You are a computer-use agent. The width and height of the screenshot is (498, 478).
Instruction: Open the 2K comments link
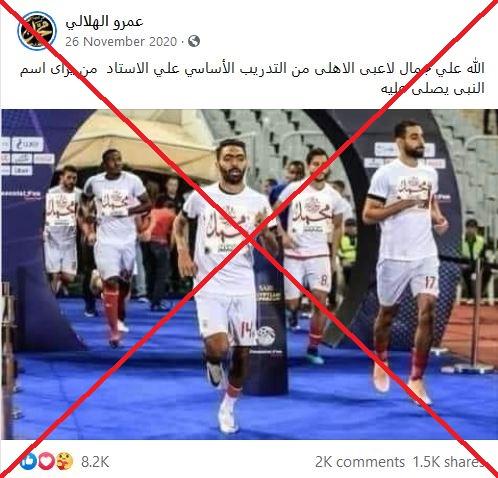click(360, 462)
